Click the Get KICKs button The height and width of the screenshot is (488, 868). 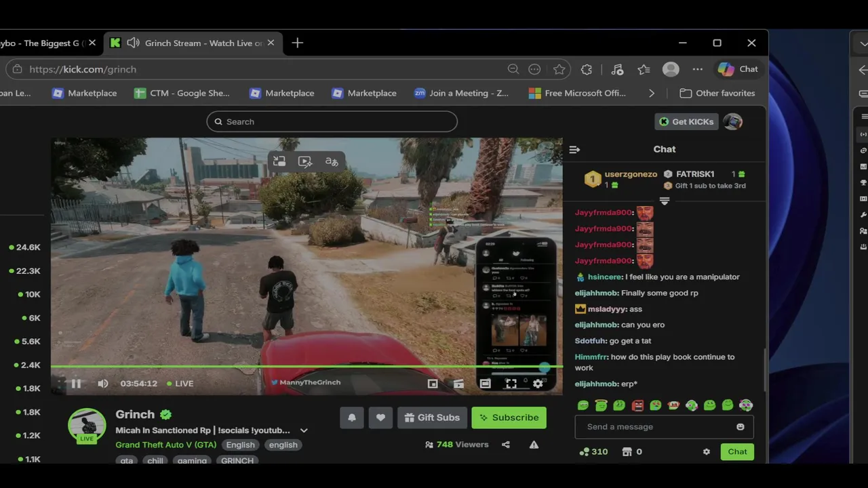(686, 122)
